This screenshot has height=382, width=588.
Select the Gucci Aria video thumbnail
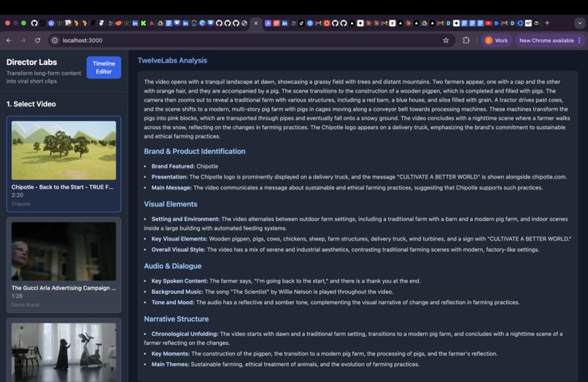pos(63,252)
